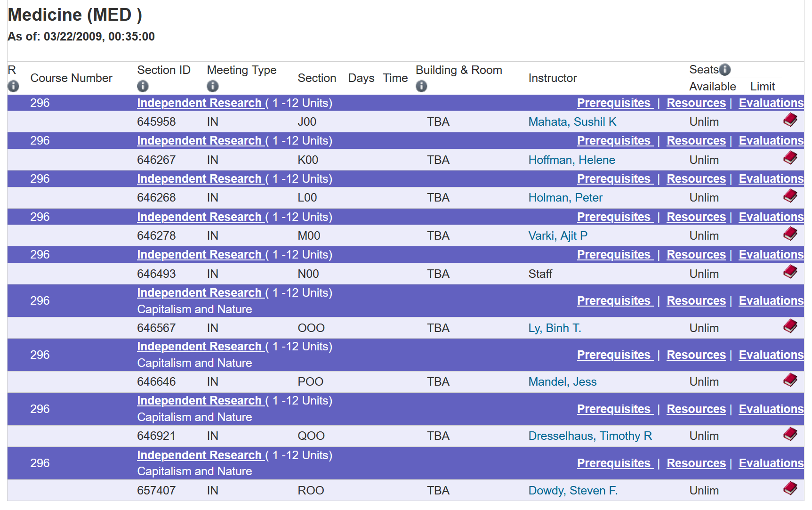Open the book icon in the Mahata row

pyautogui.click(x=790, y=120)
